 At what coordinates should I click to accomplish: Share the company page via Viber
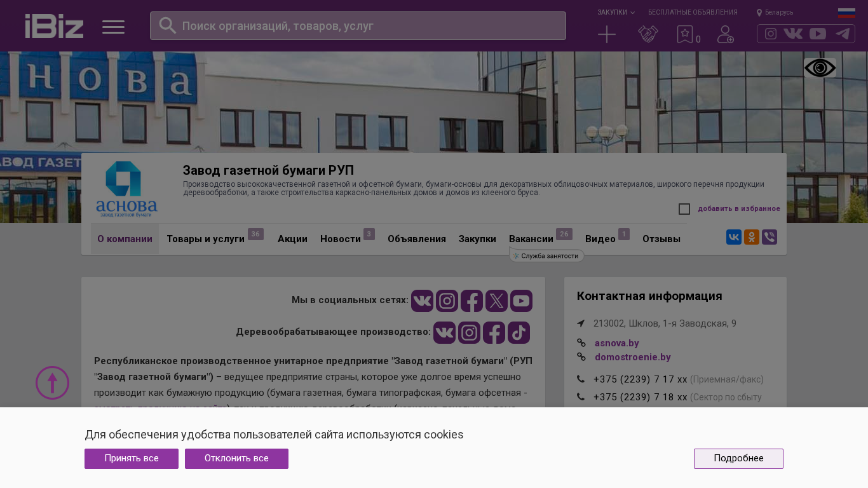coord(770,237)
